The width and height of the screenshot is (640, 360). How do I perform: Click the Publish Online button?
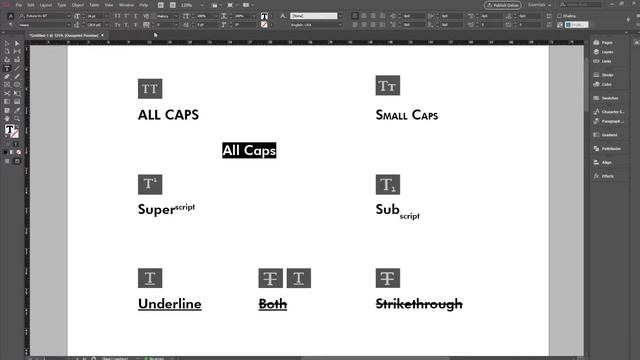click(x=502, y=5)
